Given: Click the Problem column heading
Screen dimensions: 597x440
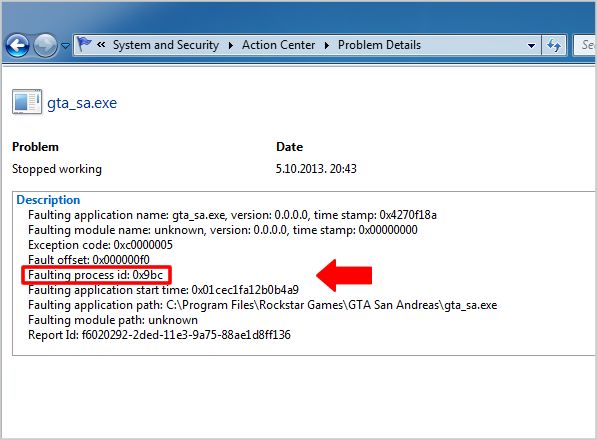Looking at the screenshot, I should coord(35,147).
